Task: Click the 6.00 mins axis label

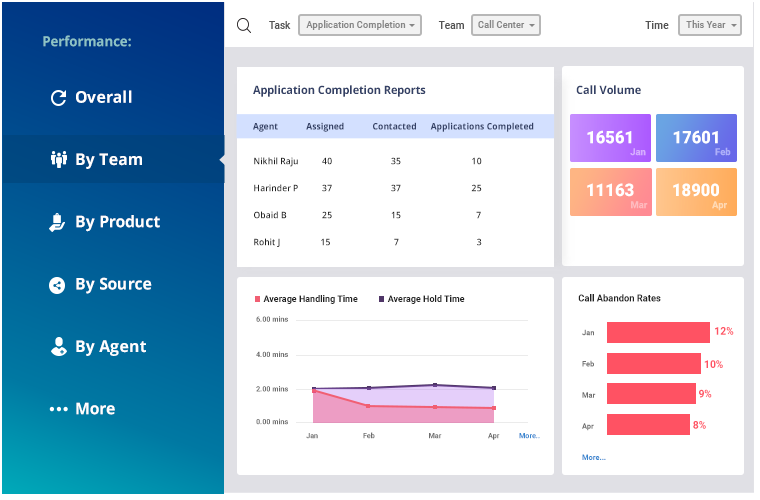Action: tap(272, 320)
